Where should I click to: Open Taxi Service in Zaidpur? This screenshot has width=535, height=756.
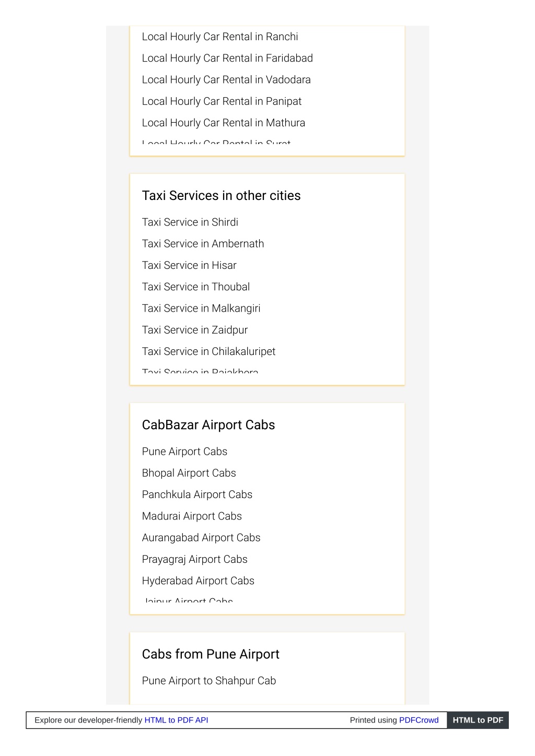[195, 330]
